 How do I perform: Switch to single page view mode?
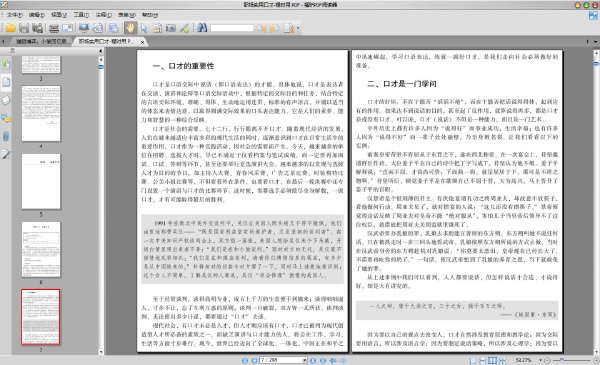point(473,360)
